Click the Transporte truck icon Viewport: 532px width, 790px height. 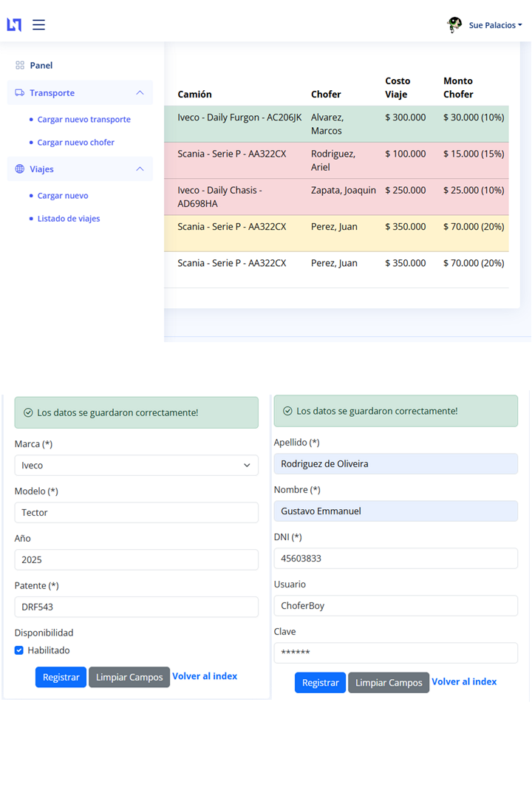20,93
